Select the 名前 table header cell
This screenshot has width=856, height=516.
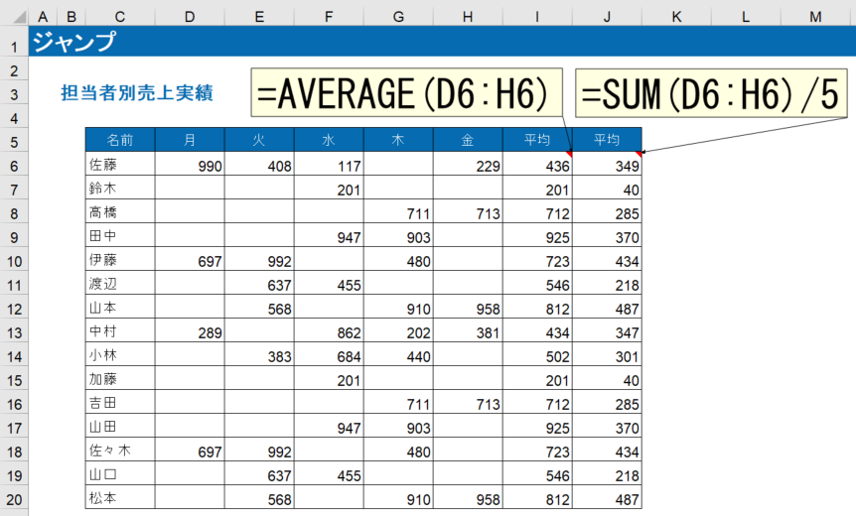(x=120, y=141)
